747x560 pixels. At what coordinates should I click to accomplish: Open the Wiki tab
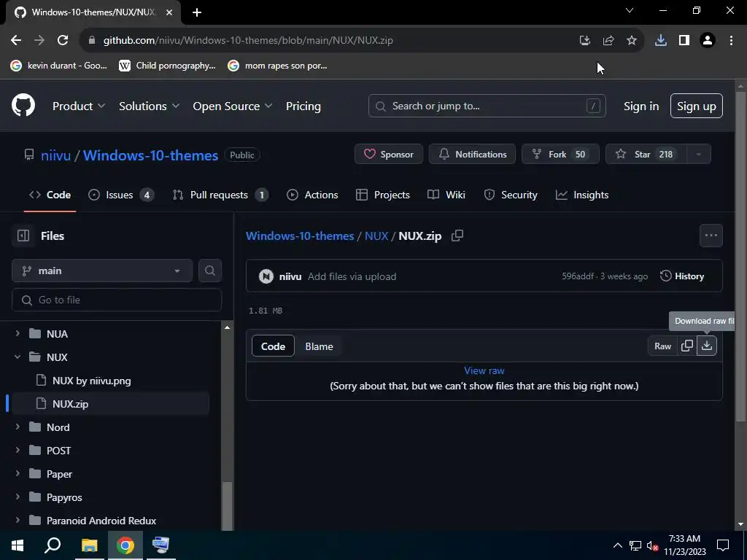tap(446, 195)
